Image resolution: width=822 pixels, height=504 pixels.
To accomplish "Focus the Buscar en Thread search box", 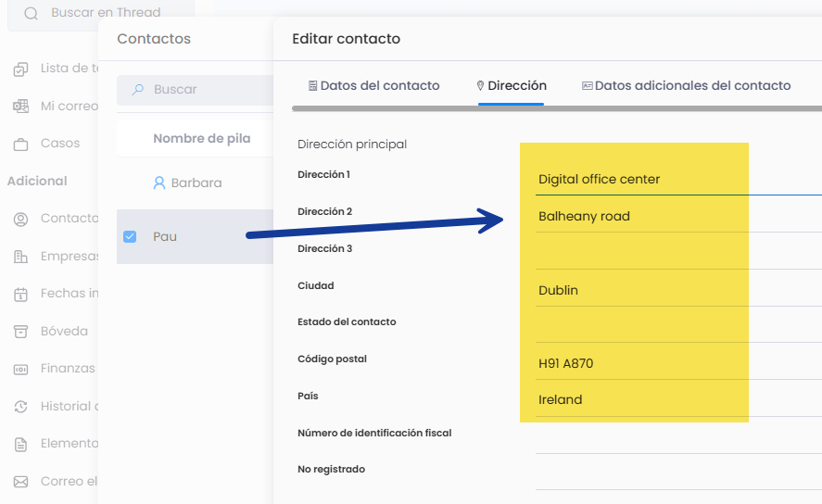I will [101, 13].
